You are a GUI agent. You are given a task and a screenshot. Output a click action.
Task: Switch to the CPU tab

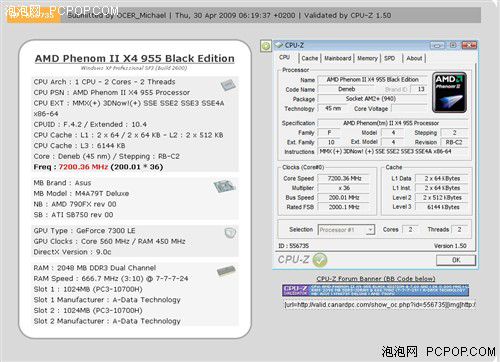pos(284,58)
